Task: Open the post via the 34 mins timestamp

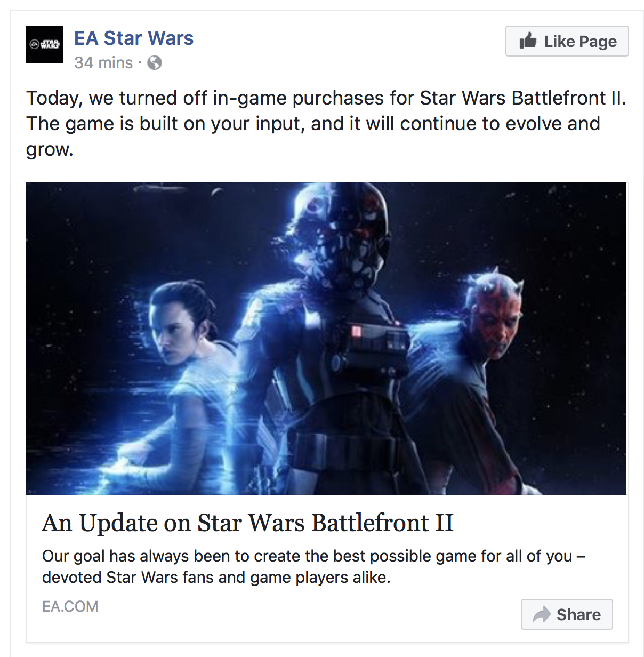Action: [103, 63]
